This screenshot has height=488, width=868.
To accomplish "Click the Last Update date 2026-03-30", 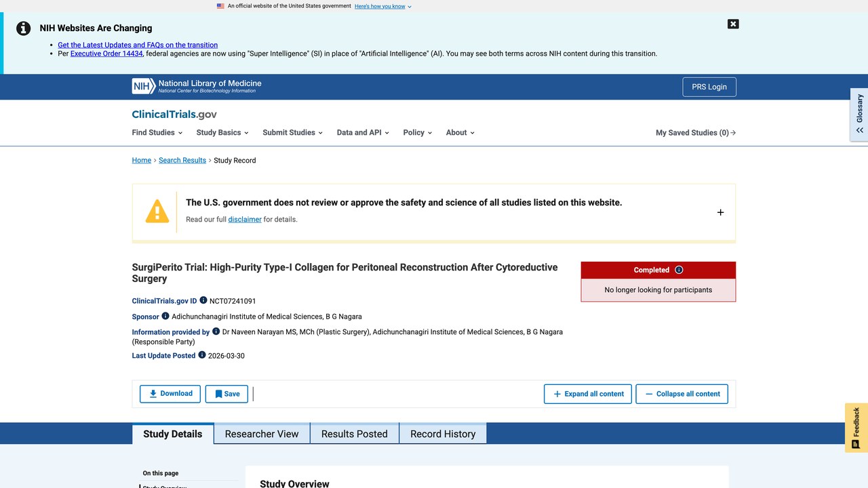I will pyautogui.click(x=226, y=356).
